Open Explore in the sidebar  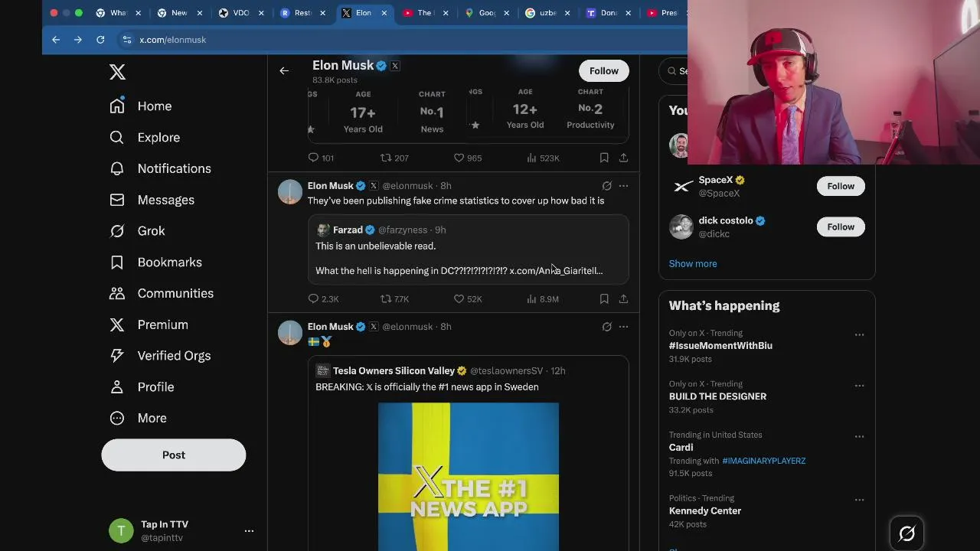click(145, 138)
